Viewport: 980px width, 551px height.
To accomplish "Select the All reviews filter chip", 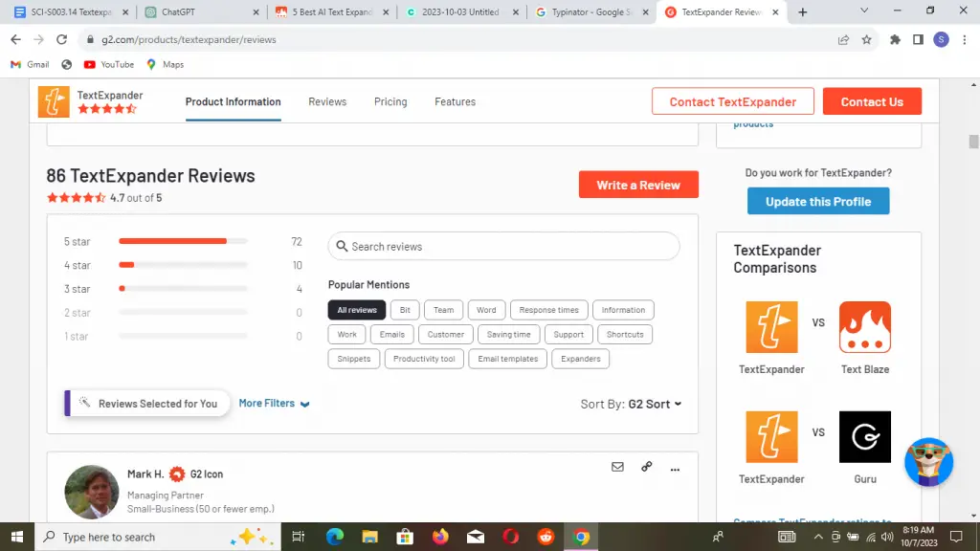I will pyautogui.click(x=357, y=310).
